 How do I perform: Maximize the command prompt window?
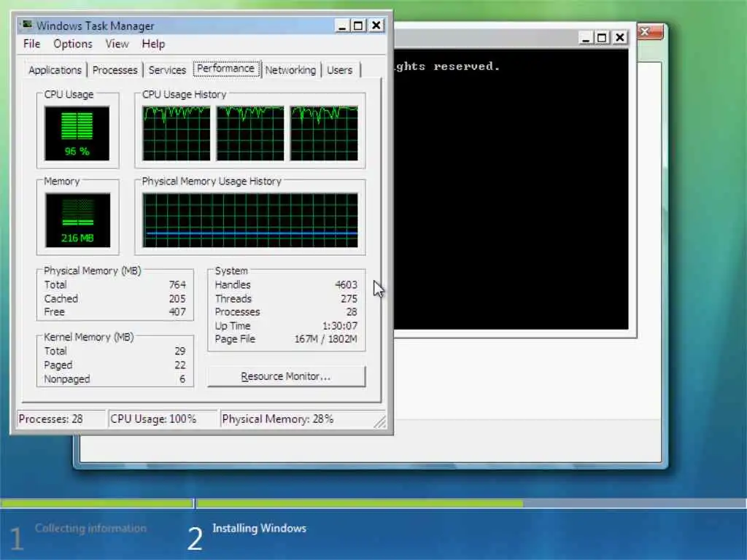[602, 37]
